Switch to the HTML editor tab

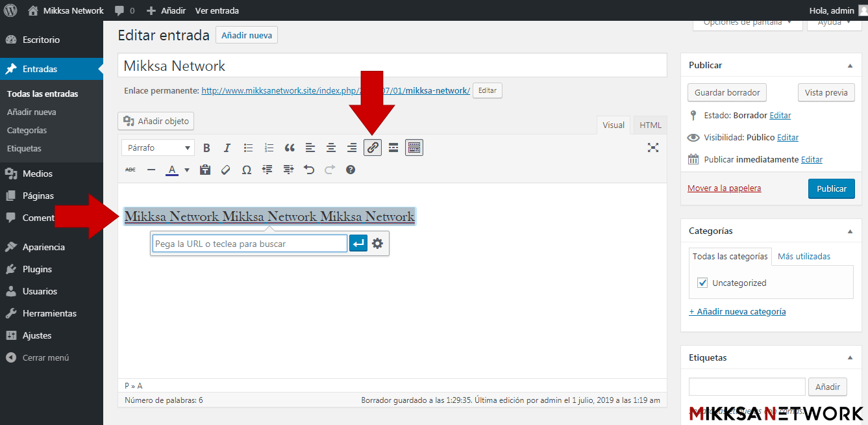[650, 125]
